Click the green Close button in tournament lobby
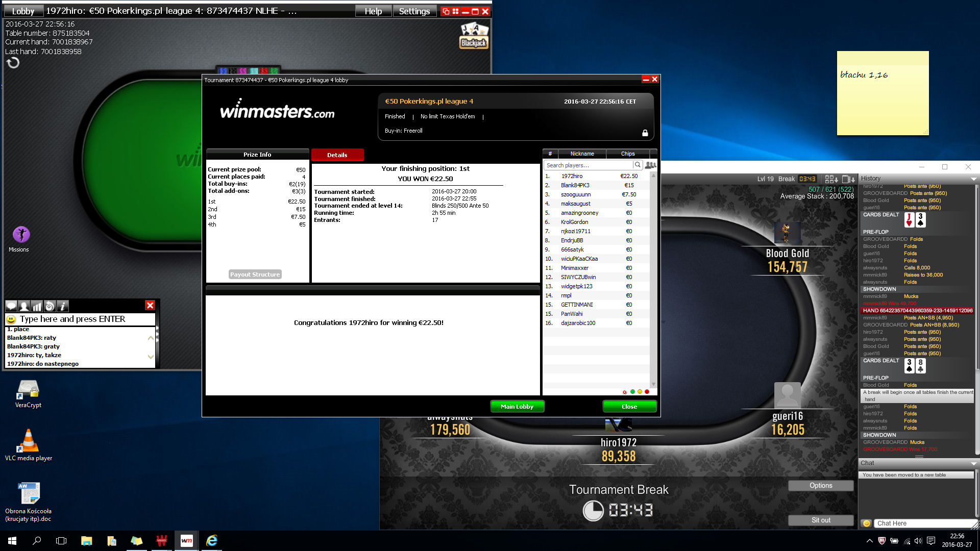 coord(629,407)
